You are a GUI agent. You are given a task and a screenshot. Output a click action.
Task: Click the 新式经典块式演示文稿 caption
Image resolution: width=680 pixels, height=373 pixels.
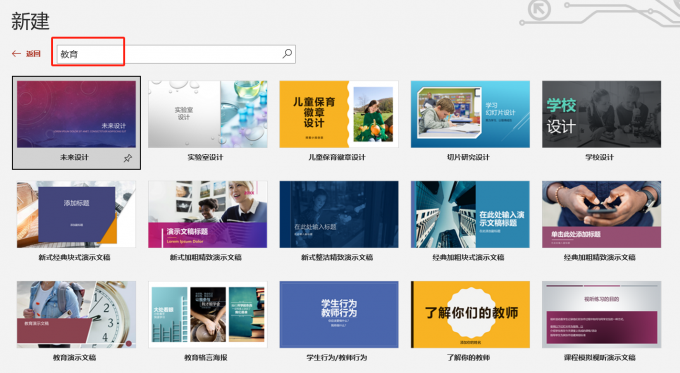tap(74, 257)
